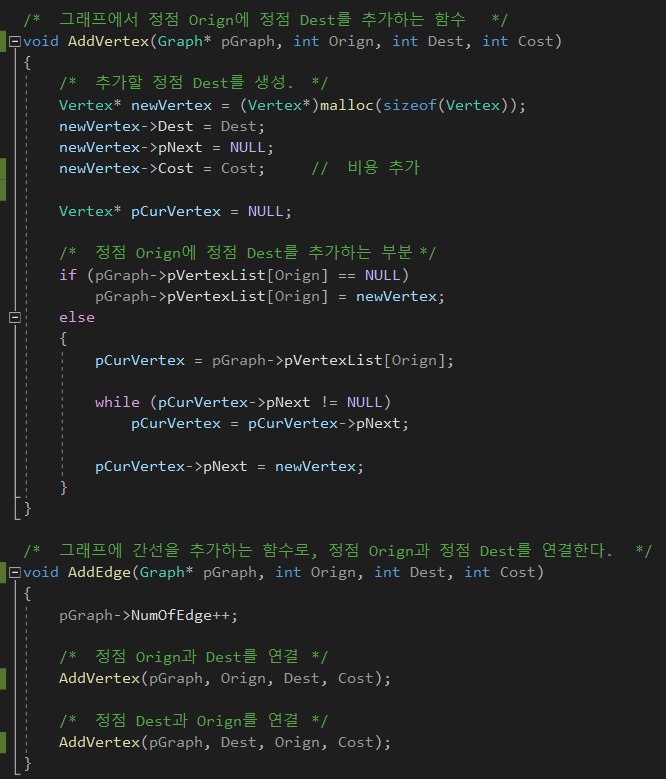This screenshot has width=666, height=779.
Task: Click the 'pGraph->NumOfEdge++;' line
Action: [148, 616]
